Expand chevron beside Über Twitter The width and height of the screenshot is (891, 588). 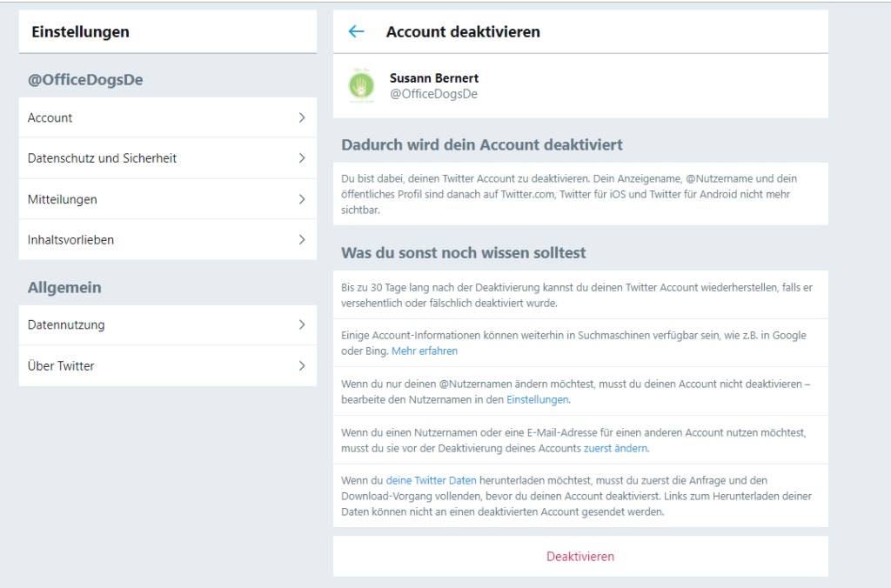coord(302,366)
